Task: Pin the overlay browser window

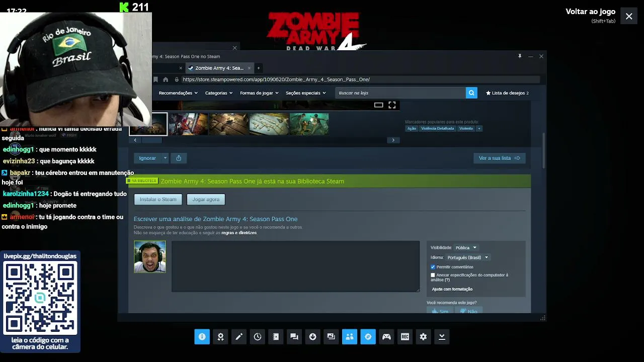Action: click(520, 56)
